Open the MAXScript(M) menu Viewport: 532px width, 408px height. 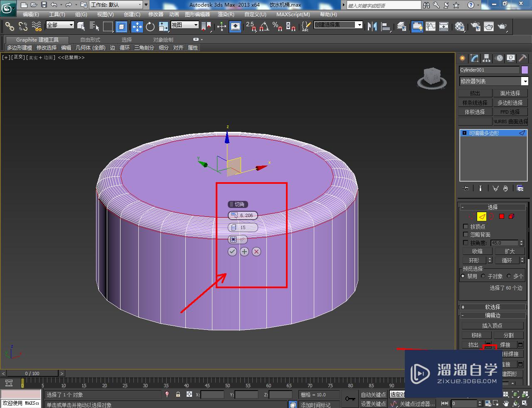(x=293, y=14)
